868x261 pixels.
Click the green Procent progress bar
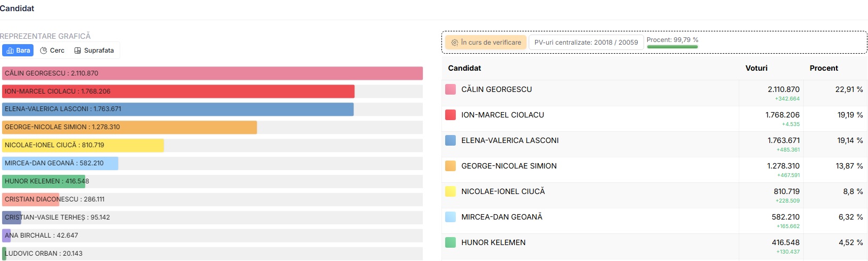[x=672, y=47]
